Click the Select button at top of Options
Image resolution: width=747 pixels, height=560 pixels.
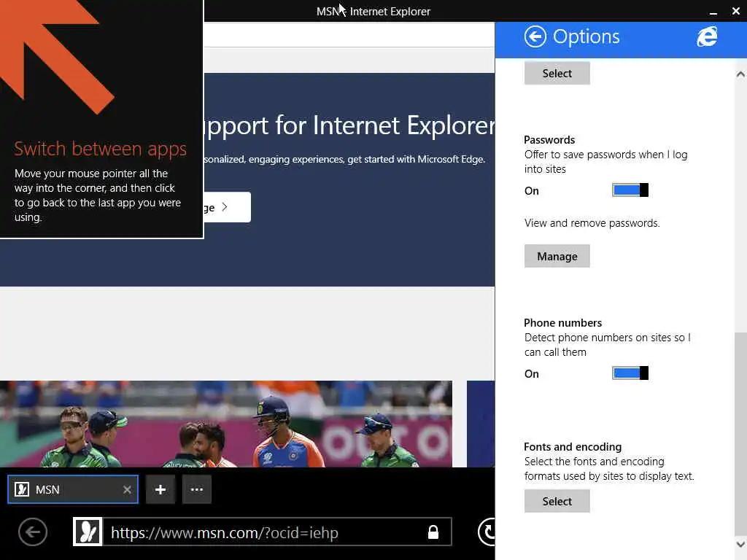(x=557, y=74)
